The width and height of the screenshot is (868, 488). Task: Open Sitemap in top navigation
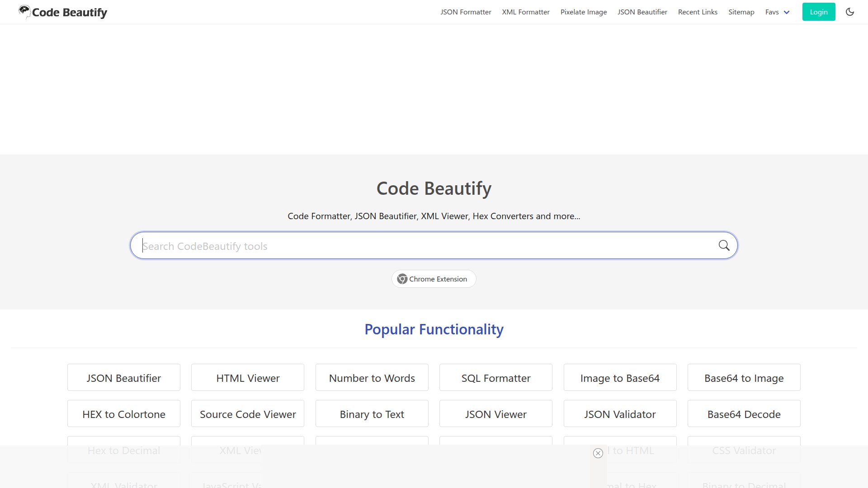[x=741, y=12]
